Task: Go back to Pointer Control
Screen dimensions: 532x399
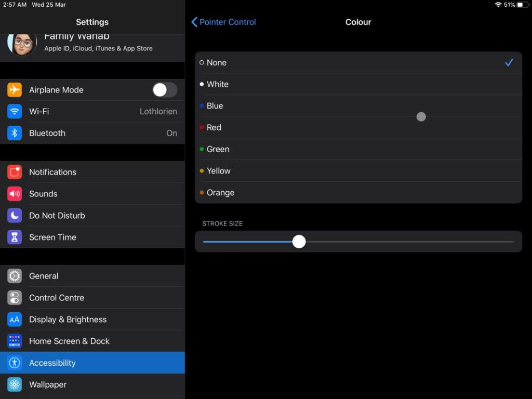Action: 223,22
